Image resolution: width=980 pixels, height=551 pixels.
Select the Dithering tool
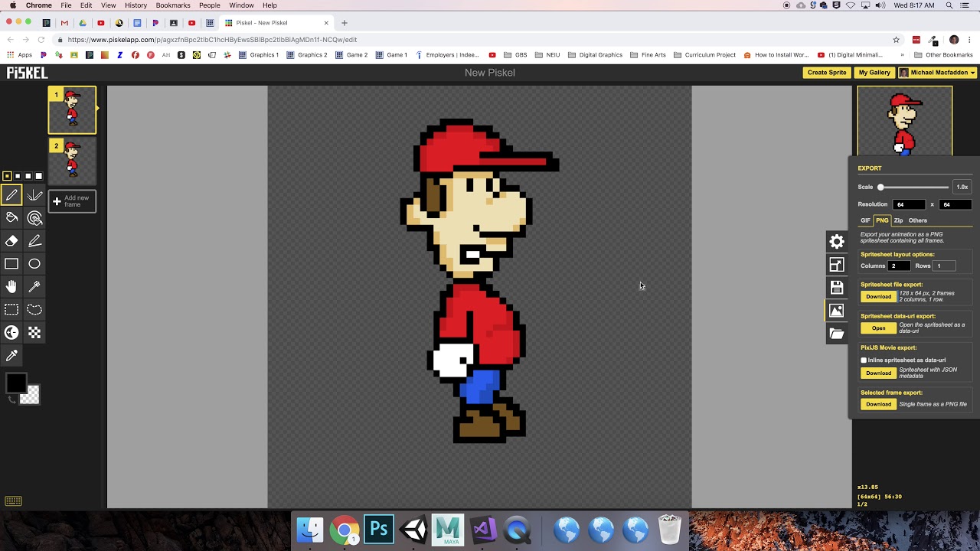34,333
